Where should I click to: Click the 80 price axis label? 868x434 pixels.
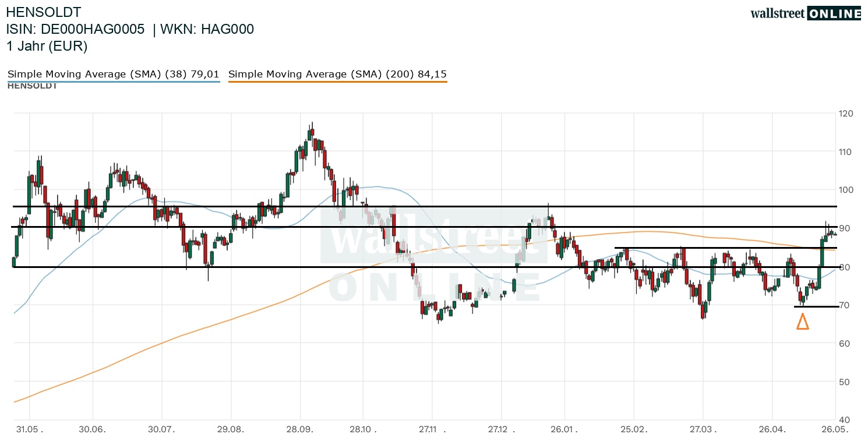pos(844,267)
